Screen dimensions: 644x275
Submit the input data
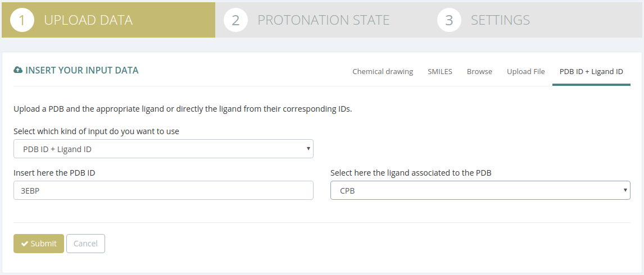(x=39, y=244)
